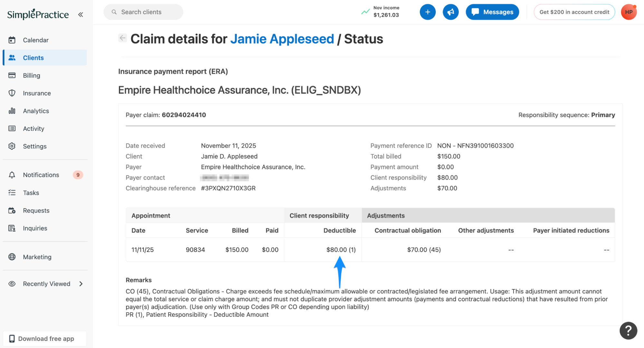Viewport: 644px width, 348px height.
Task: Click the Marketing globe icon
Action: coord(12,257)
